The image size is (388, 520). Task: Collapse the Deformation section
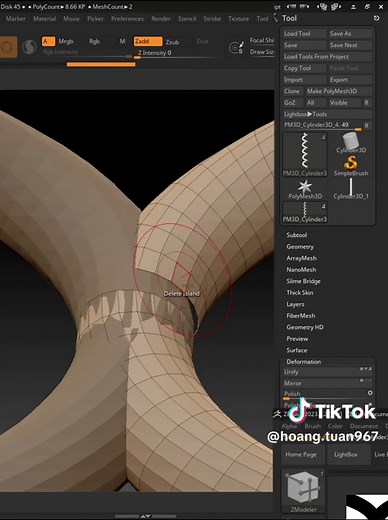(x=304, y=362)
